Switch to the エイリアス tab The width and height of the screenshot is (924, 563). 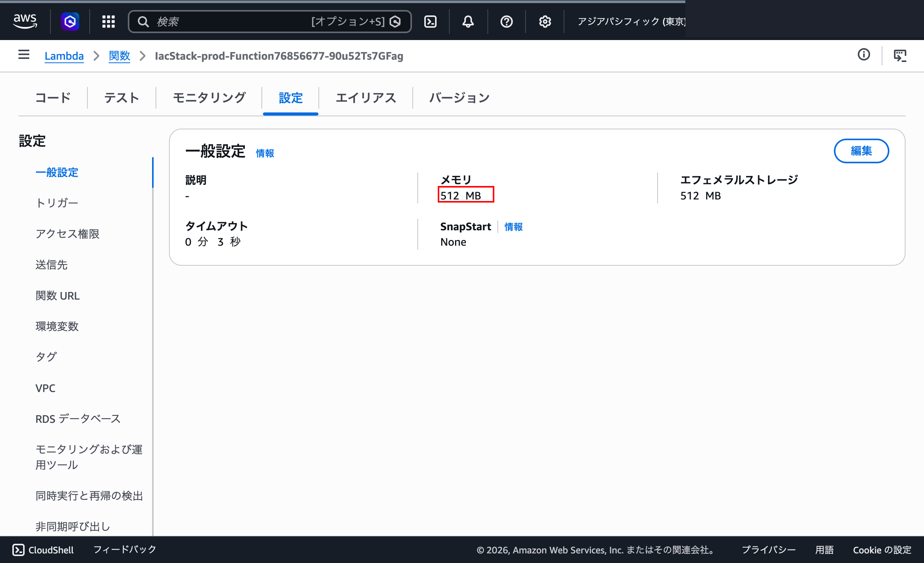click(x=366, y=98)
